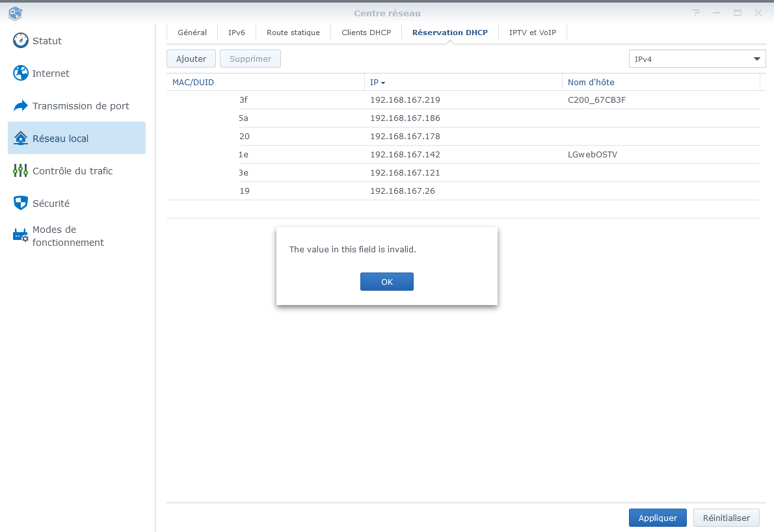Click the Ajouter button
774x532 pixels.
coord(191,59)
